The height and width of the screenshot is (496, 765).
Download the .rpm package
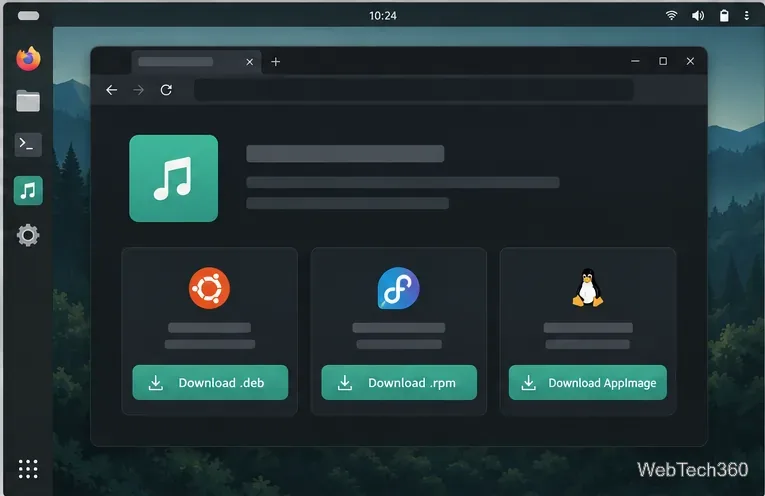point(399,382)
